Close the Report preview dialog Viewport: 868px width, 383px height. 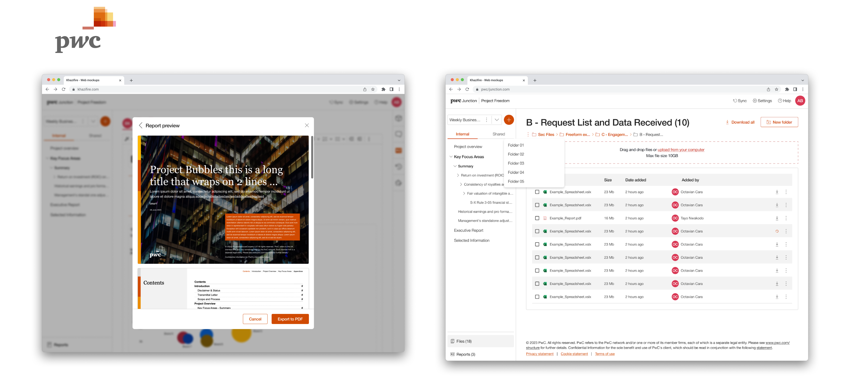[x=307, y=125]
